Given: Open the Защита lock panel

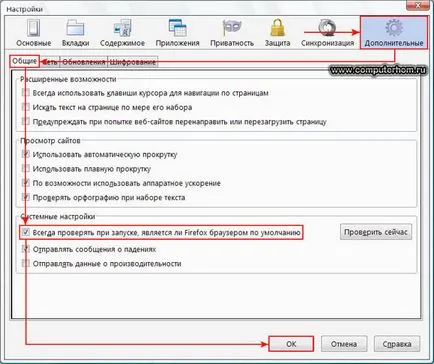Looking at the screenshot, I should 277,33.
